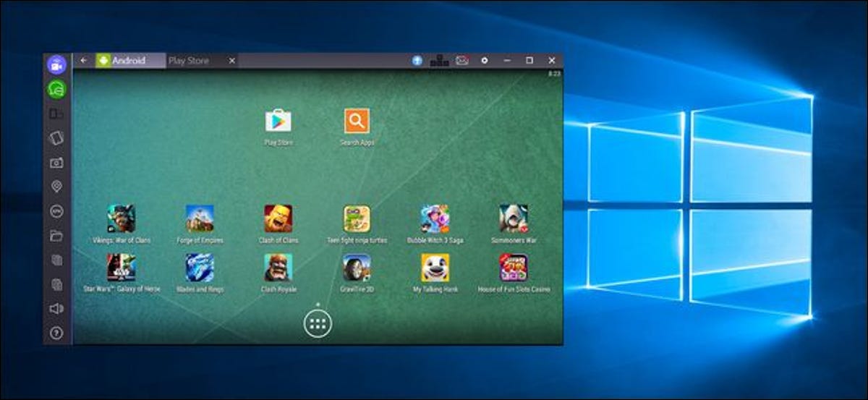Launch Clash of Clans
The image size is (868, 400).
click(278, 218)
